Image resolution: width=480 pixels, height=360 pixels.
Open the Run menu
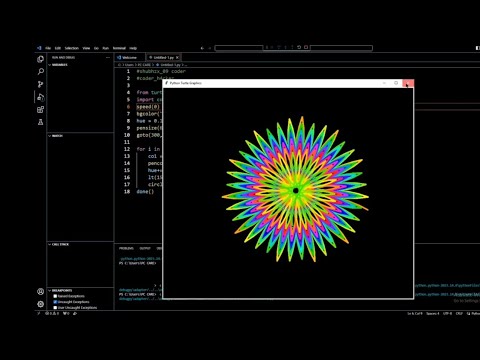pyautogui.click(x=105, y=48)
